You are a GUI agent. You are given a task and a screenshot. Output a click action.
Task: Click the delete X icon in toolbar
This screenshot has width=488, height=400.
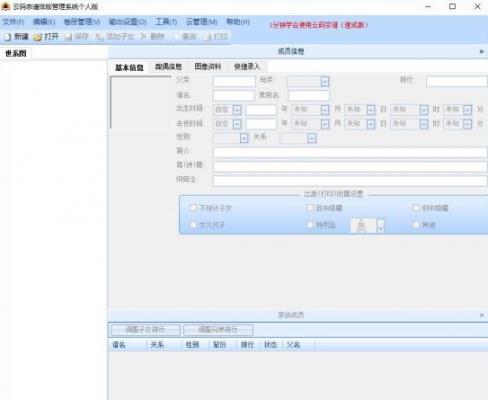[143, 37]
